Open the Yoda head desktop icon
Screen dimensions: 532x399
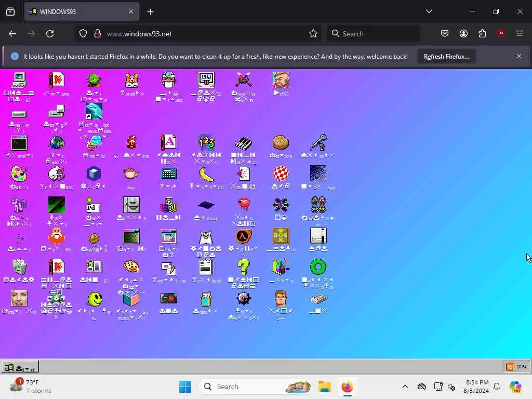click(x=94, y=80)
